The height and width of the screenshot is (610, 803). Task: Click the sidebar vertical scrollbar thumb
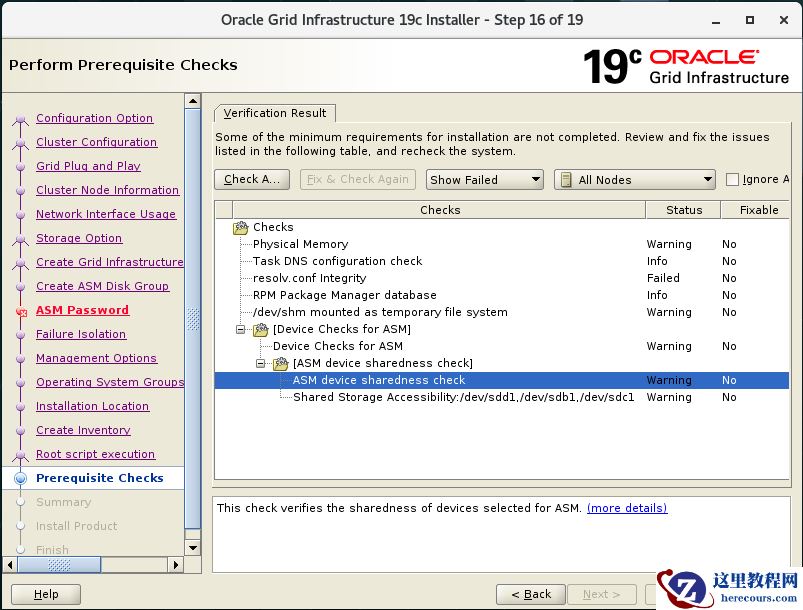coord(193,319)
